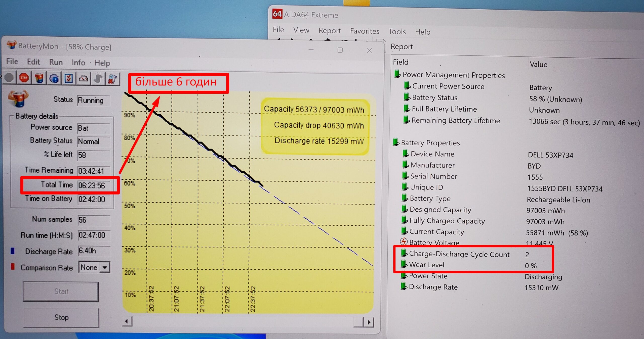Click the battery information toolbar icon
This screenshot has height=339, width=644.
(x=39, y=78)
